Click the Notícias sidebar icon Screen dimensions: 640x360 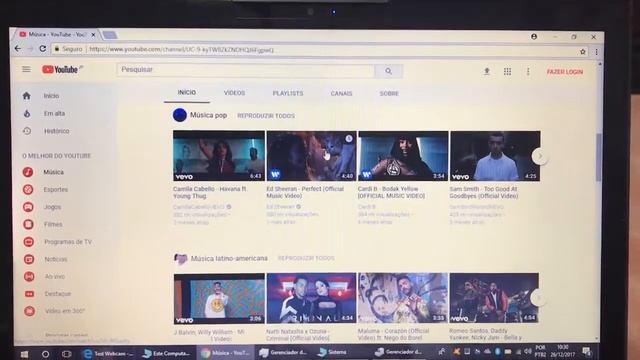[29, 259]
